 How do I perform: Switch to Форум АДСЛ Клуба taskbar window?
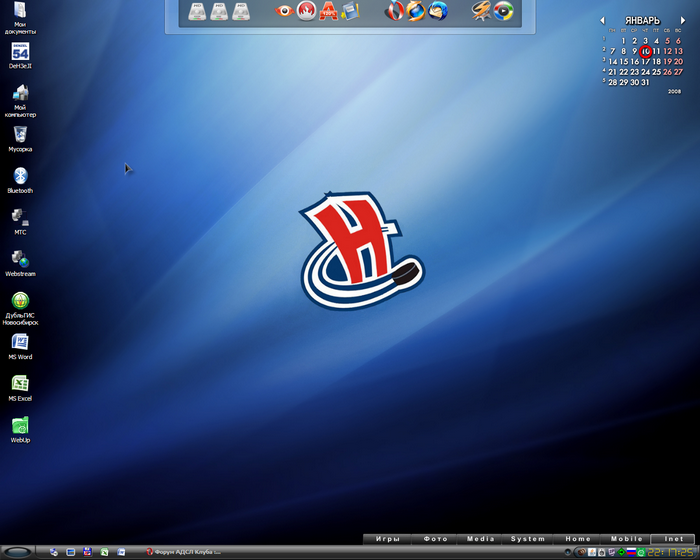point(183,552)
